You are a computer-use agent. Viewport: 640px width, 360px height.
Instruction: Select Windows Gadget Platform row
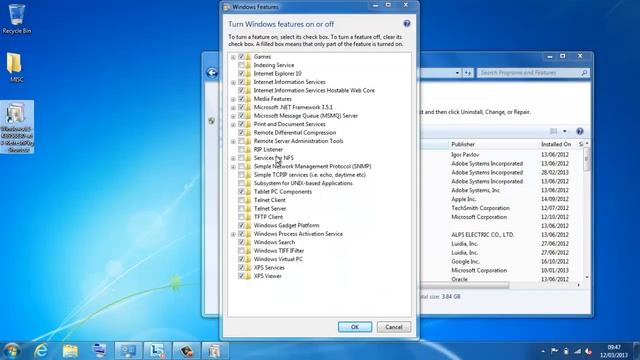tap(286, 225)
